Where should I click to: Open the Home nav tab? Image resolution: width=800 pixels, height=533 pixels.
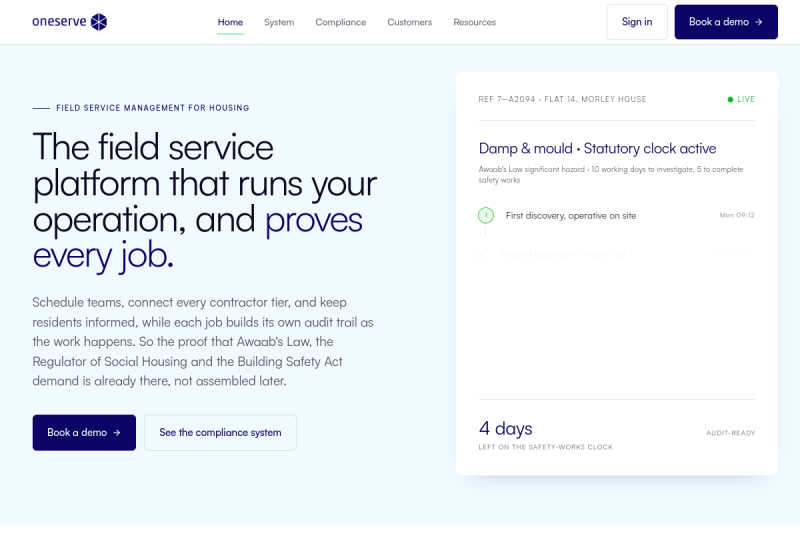[x=230, y=22]
